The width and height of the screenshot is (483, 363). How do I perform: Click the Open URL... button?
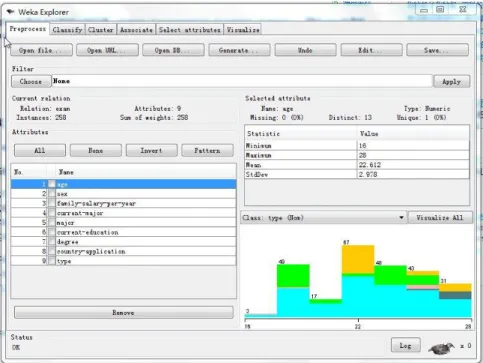point(107,50)
